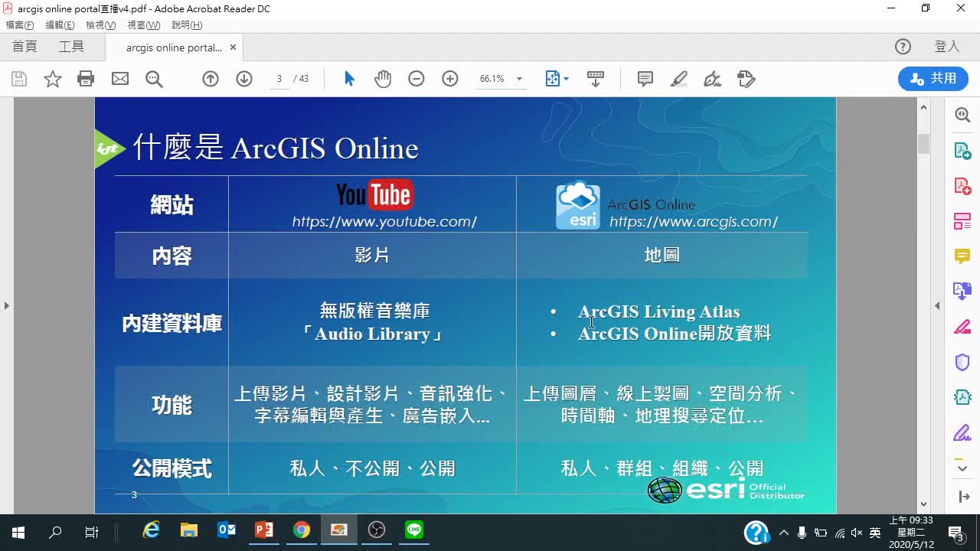This screenshot has width=980, height=551.
Task: Click the 共用 share button
Action: click(933, 79)
